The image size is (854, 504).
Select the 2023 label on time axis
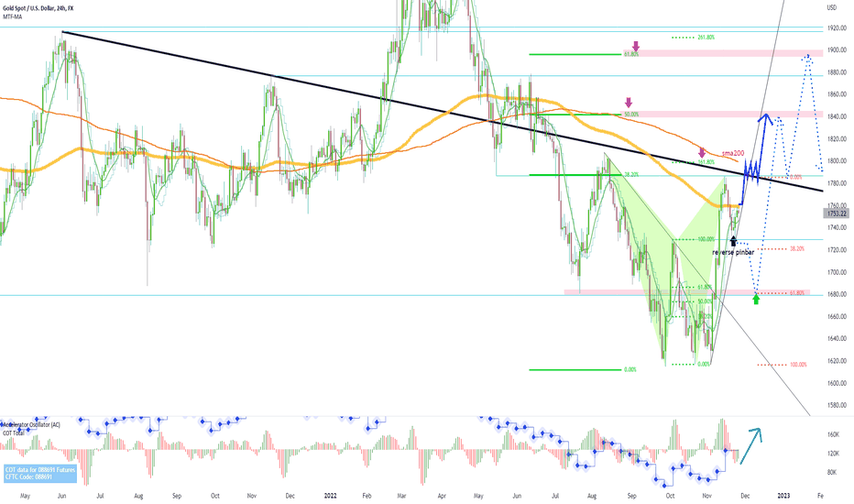pos(783,496)
